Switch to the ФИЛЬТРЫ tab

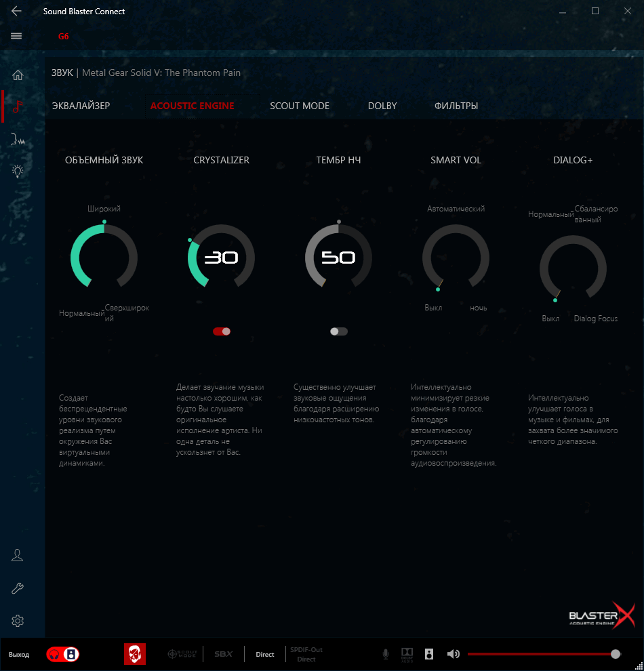[456, 106]
